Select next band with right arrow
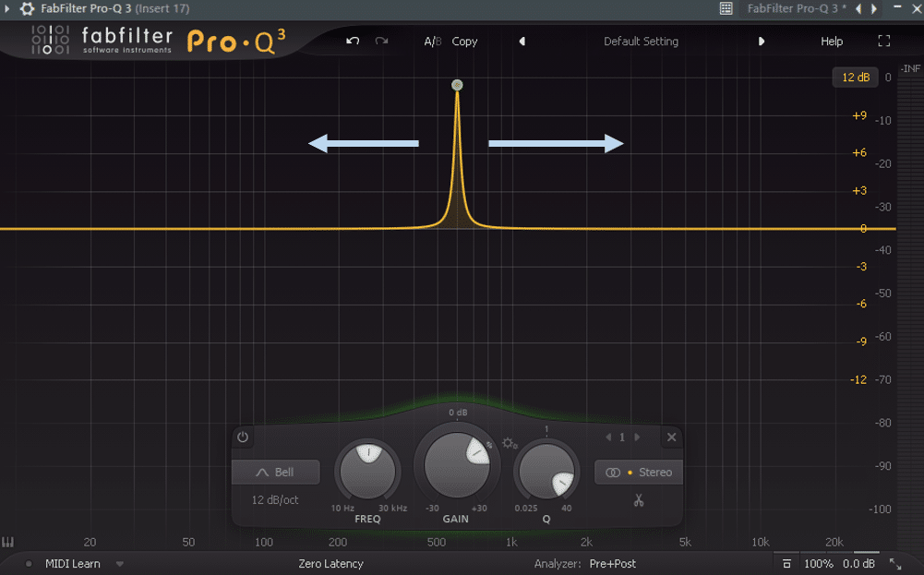This screenshot has height=575, width=924. pos(637,437)
